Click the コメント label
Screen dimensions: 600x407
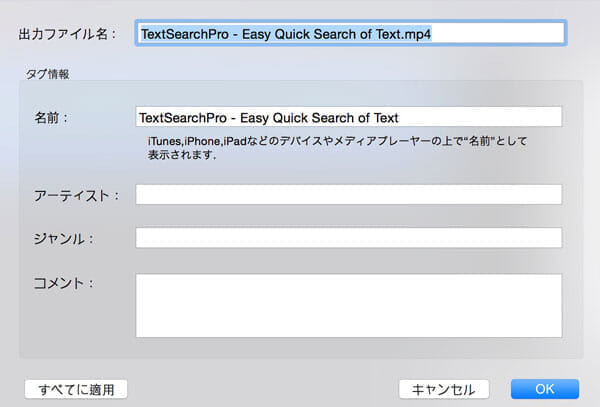pos(64,283)
